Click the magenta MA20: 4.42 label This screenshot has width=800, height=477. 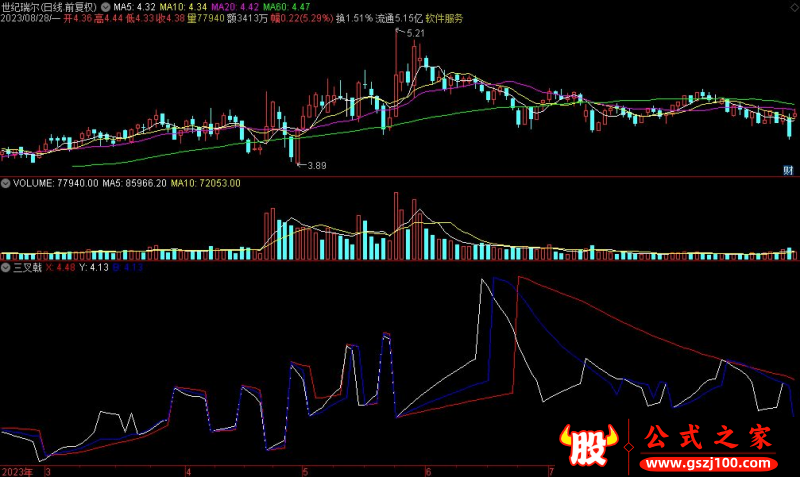click(x=235, y=7)
